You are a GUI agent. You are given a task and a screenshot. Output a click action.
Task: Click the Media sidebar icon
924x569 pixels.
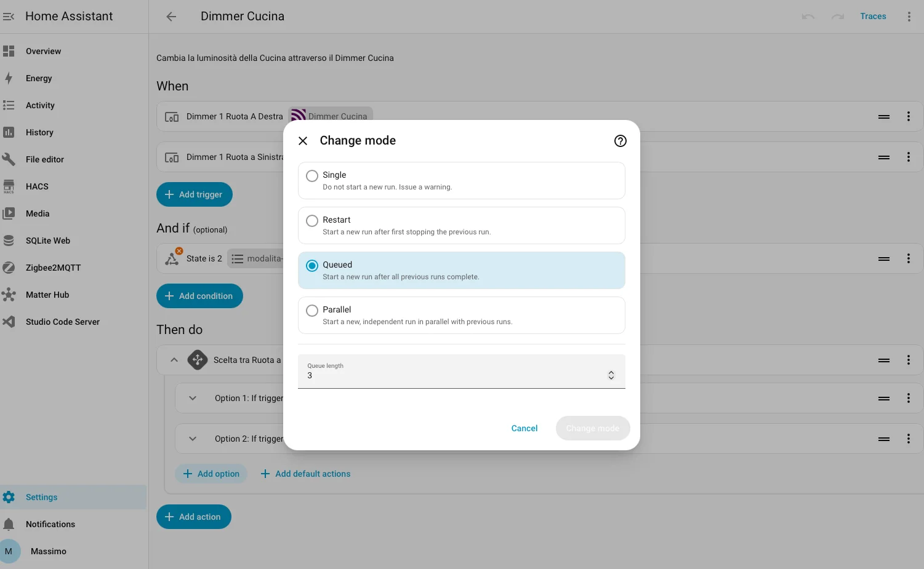(x=9, y=213)
